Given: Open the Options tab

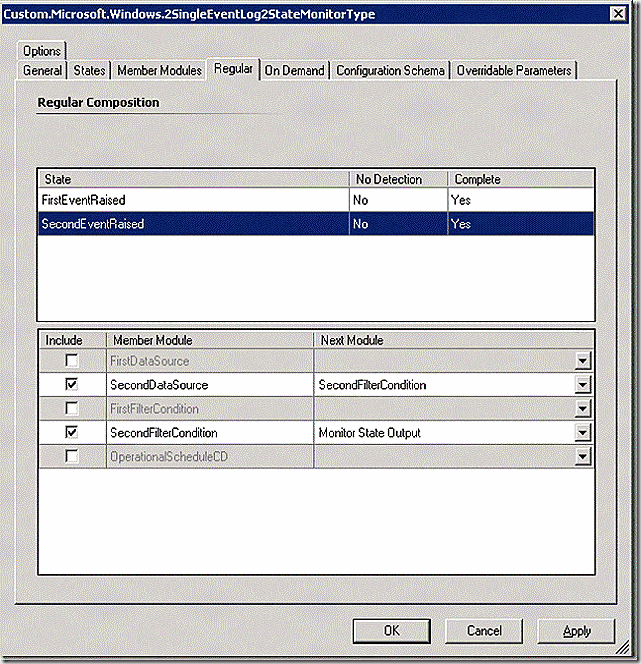Looking at the screenshot, I should click(41, 51).
